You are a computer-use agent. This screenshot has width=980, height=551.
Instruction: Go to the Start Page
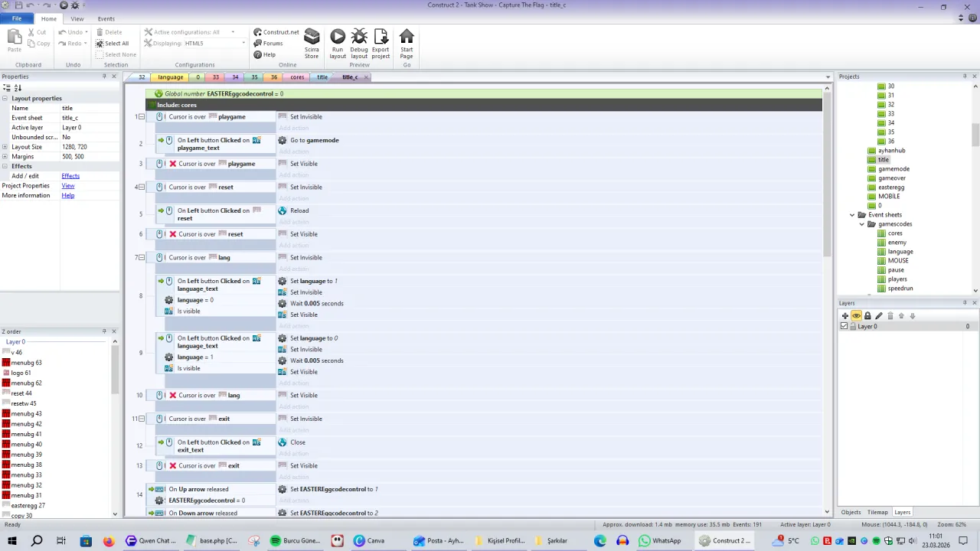click(x=407, y=44)
